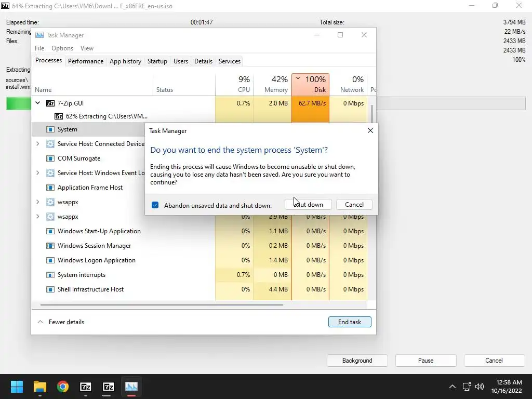The image size is (532, 399).
Task: Open the View menu in Task Manager
Action: click(87, 48)
